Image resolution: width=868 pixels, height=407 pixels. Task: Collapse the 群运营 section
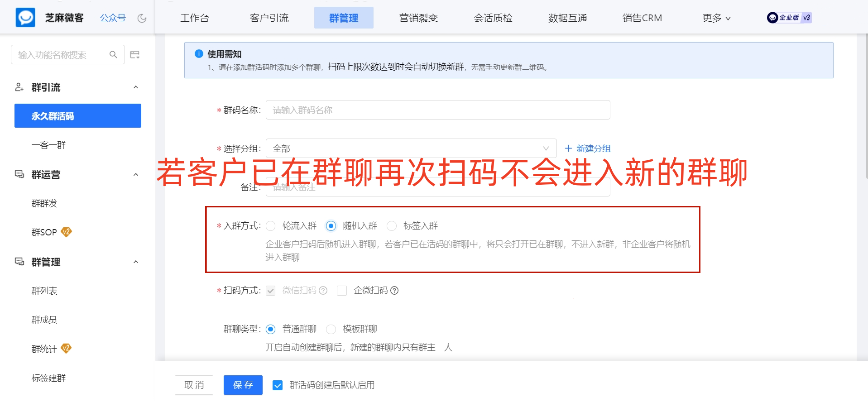click(x=136, y=174)
